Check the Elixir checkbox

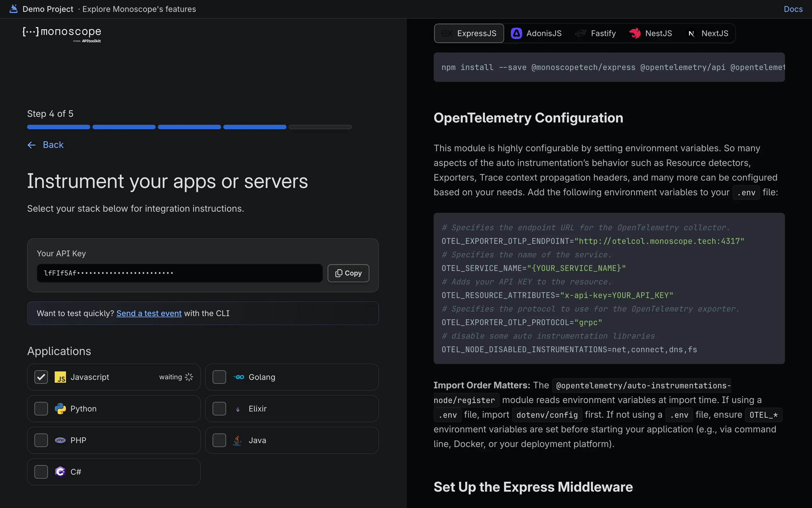(219, 409)
